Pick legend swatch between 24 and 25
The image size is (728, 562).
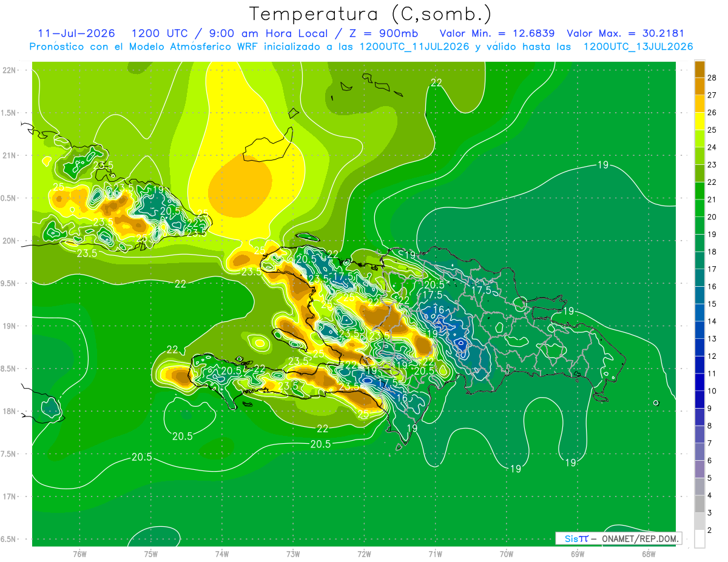(699, 139)
